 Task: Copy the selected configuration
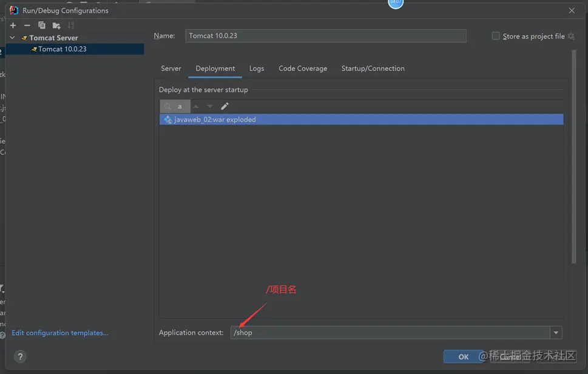pyautogui.click(x=42, y=25)
